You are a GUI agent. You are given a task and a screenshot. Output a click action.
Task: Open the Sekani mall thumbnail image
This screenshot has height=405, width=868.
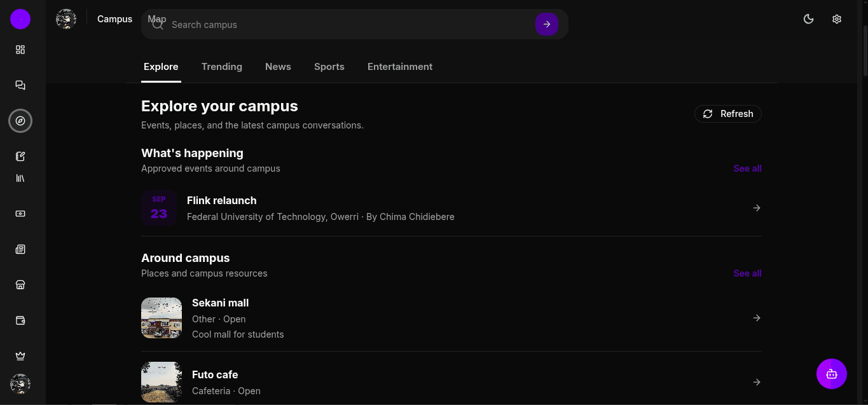tap(162, 318)
